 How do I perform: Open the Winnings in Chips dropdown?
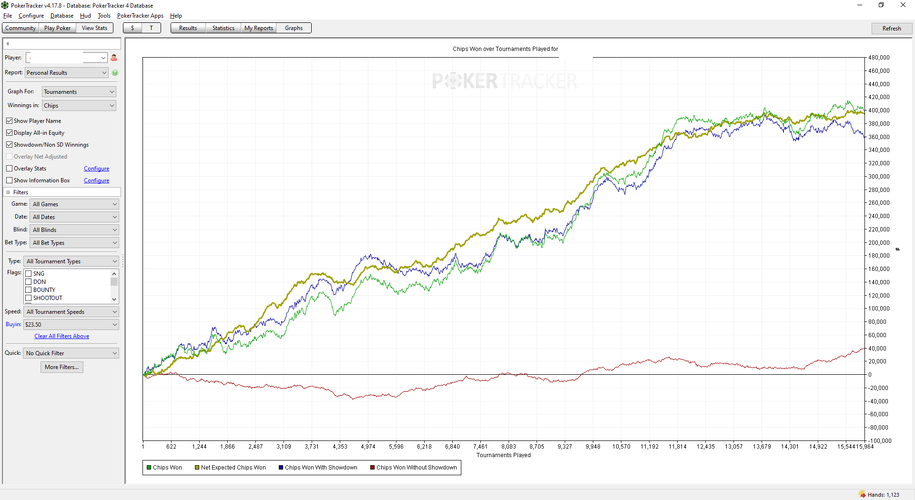coord(79,106)
